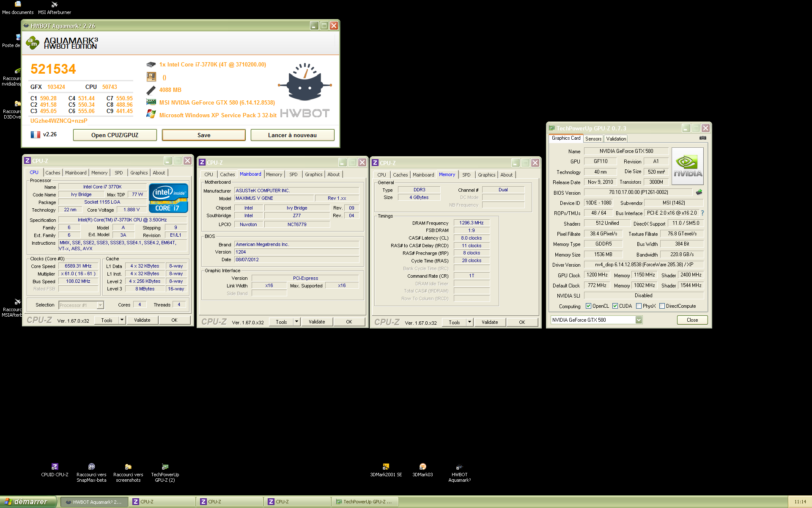This screenshot has height=508, width=812.
Task: Select HWBOT Aquamark taskbar button
Action: [x=94, y=502]
